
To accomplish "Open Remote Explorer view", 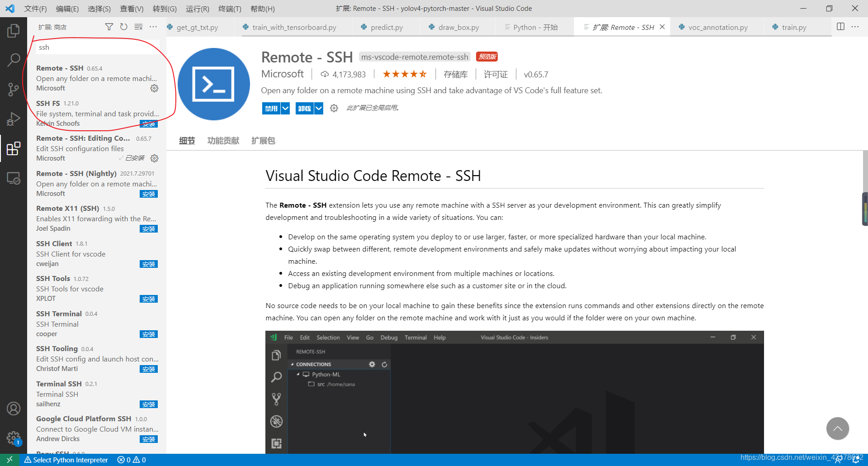I will (14, 178).
